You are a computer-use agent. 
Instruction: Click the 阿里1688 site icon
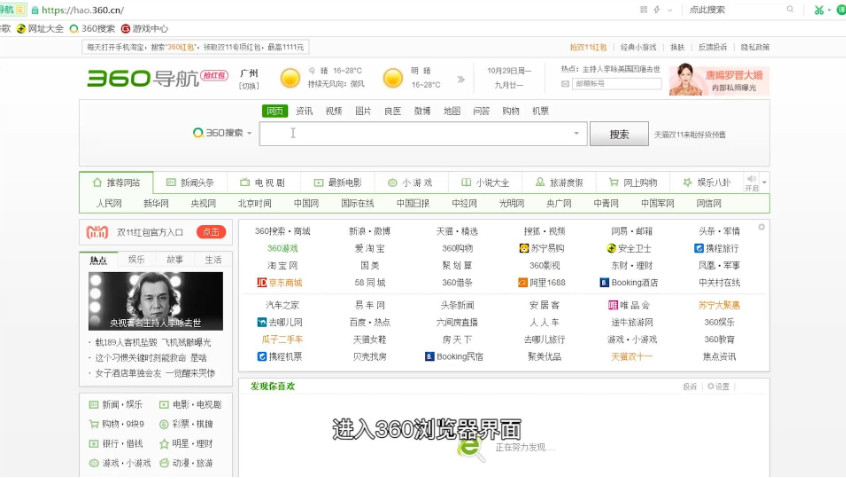pos(523,283)
